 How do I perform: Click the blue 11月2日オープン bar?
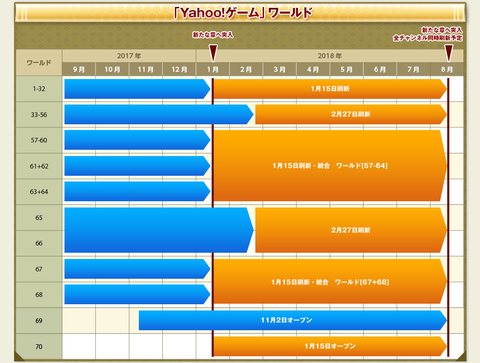293,320
